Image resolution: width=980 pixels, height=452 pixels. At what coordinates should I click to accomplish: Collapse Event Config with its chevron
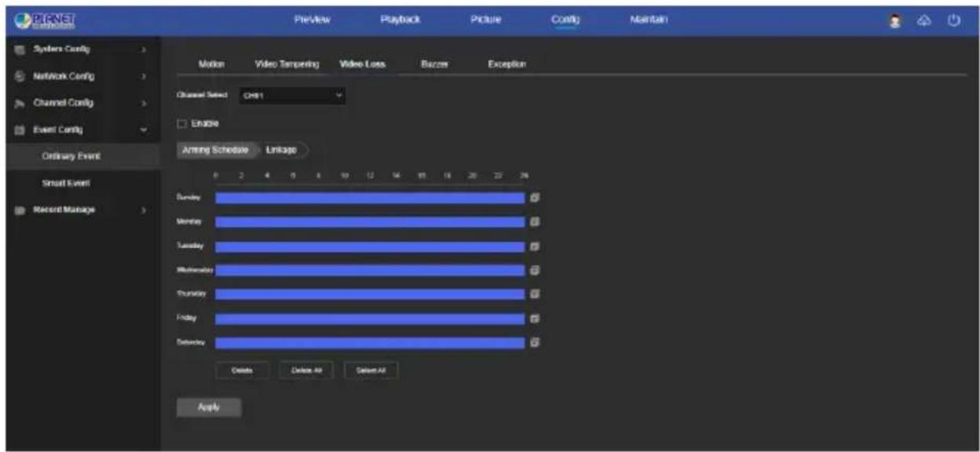click(x=144, y=129)
